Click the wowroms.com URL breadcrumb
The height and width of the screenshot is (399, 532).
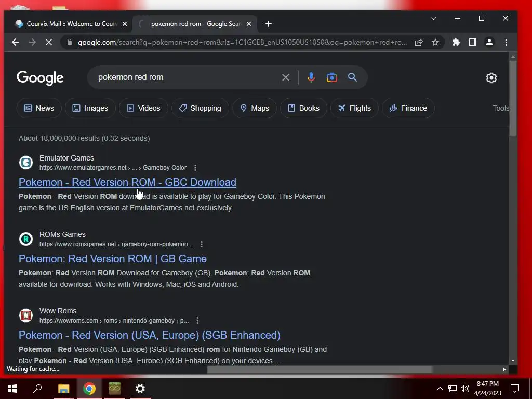114,320
